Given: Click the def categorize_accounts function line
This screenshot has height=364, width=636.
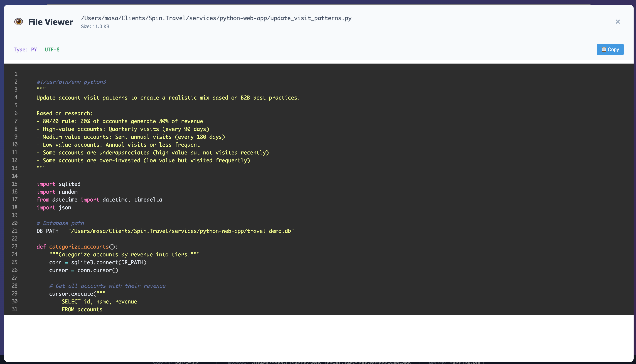Looking at the screenshot, I should click(77, 247).
